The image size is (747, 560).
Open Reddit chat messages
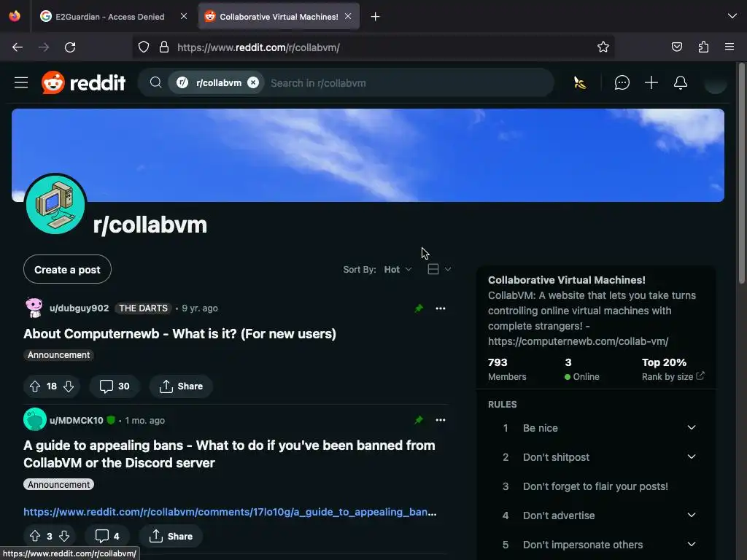click(622, 83)
